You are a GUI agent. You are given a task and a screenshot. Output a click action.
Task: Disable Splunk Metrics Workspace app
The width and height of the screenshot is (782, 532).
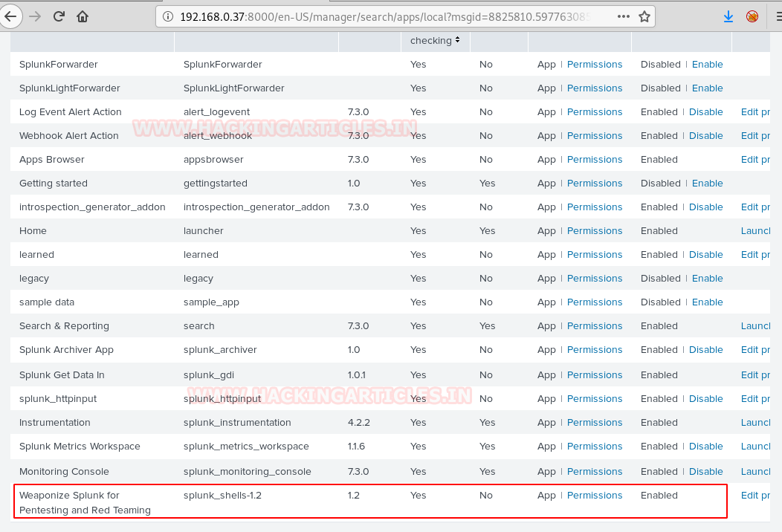705,447
